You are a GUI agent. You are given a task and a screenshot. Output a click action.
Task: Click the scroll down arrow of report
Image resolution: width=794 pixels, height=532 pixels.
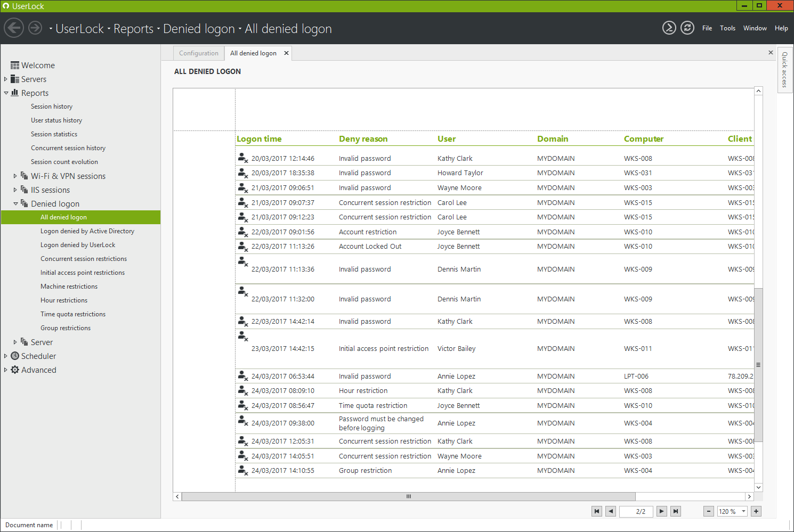(758, 487)
